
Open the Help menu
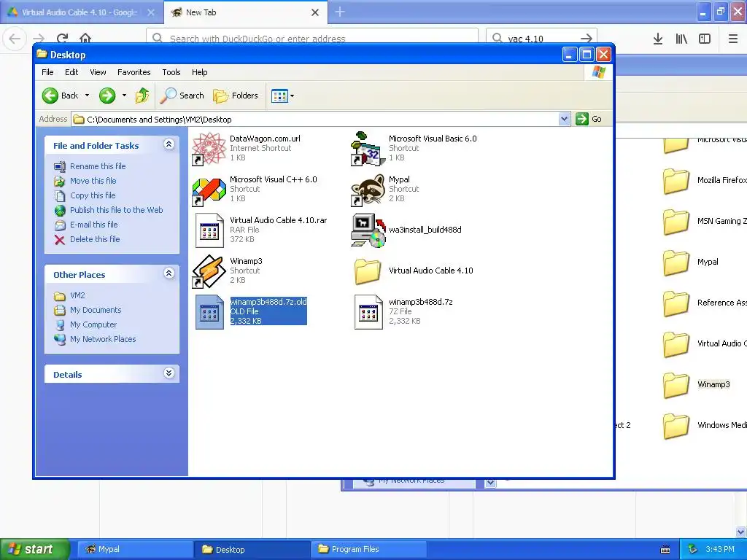pos(200,72)
